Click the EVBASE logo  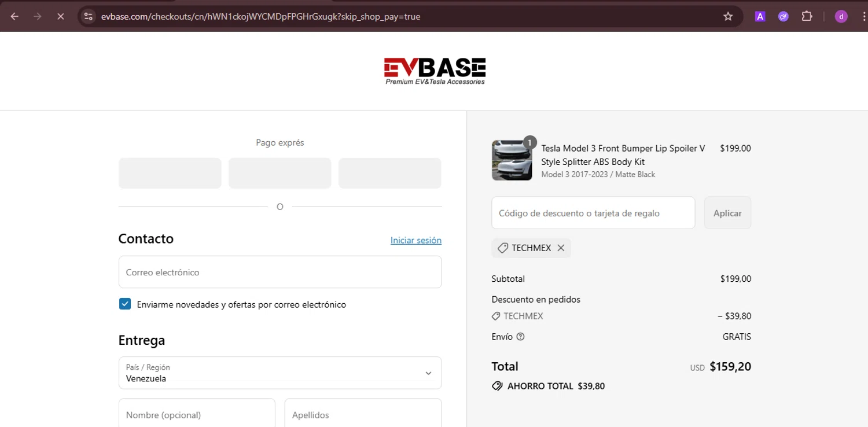(435, 71)
